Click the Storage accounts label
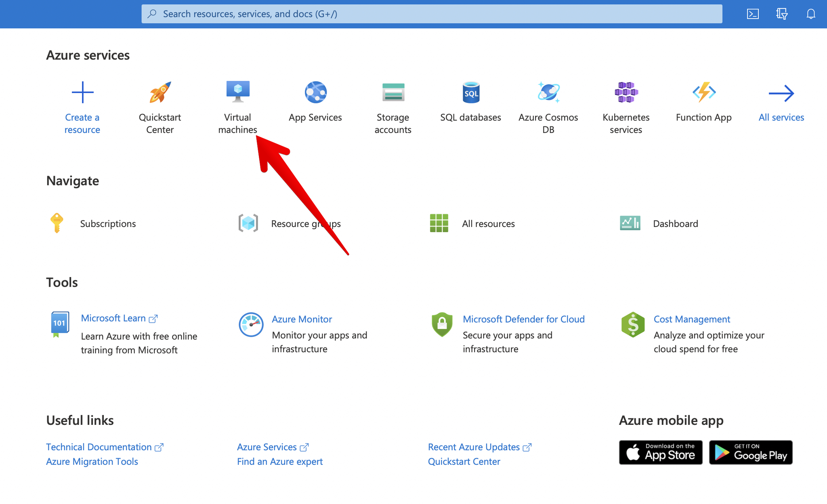Image resolution: width=827 pixels, height=504 pixels. (x=393, y=124)
